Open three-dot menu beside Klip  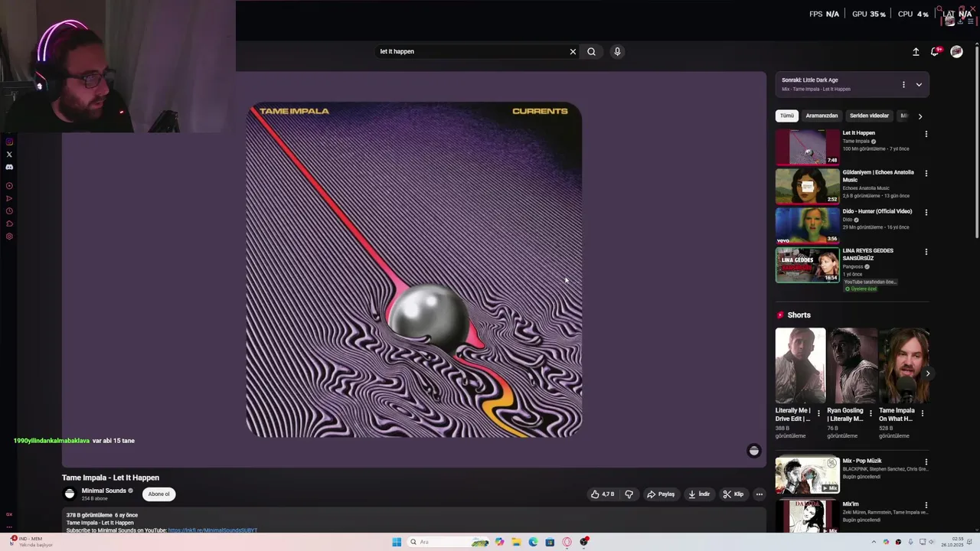tap(759, 494)
